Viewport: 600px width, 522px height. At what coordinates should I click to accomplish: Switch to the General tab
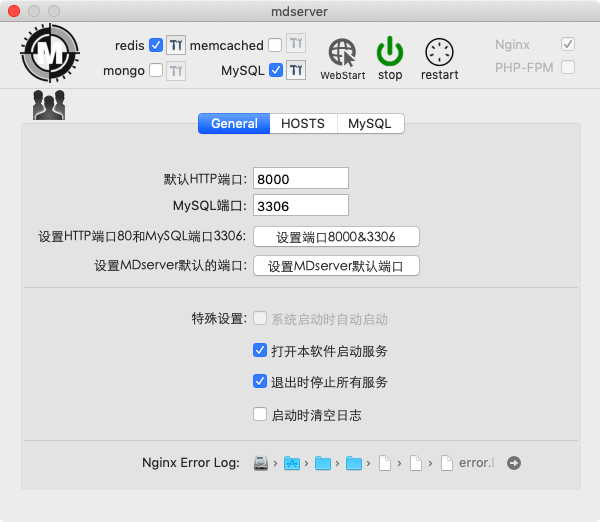point(234,123)
